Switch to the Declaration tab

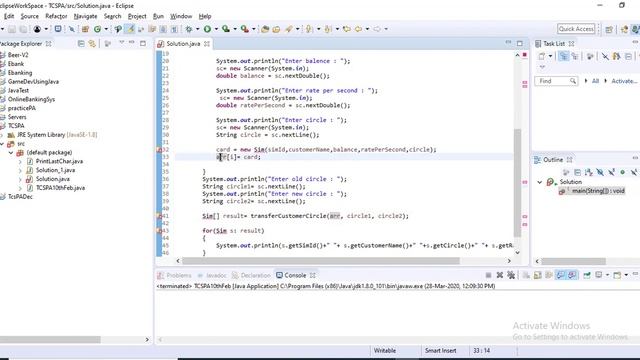[251, 276]
